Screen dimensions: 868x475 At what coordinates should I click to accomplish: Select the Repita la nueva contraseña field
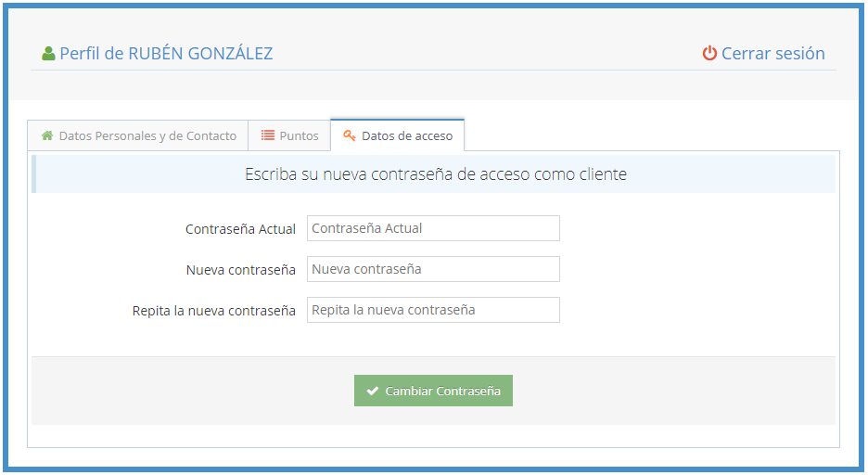(433, 310)
